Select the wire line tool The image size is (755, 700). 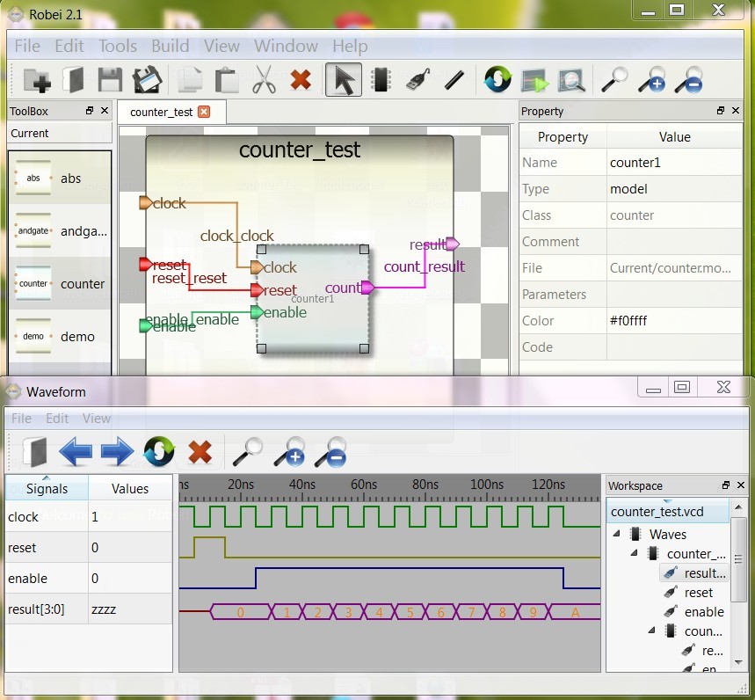coord(454,81)
